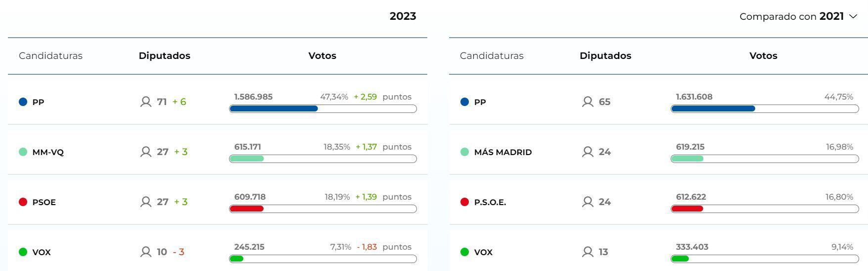Click the red PSOE party color dot
Image resolution: width=868 pixels, height=271 pixels.
tap(23, 202)
